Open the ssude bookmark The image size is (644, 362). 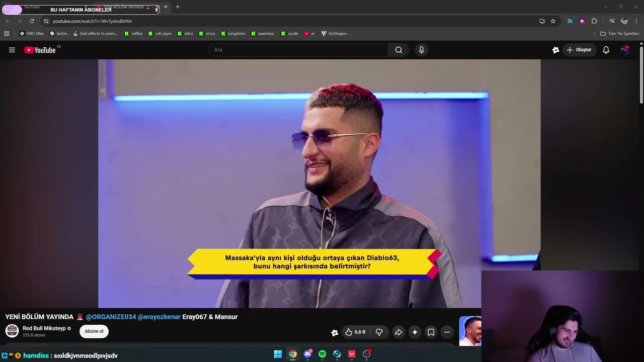point(289,34)
